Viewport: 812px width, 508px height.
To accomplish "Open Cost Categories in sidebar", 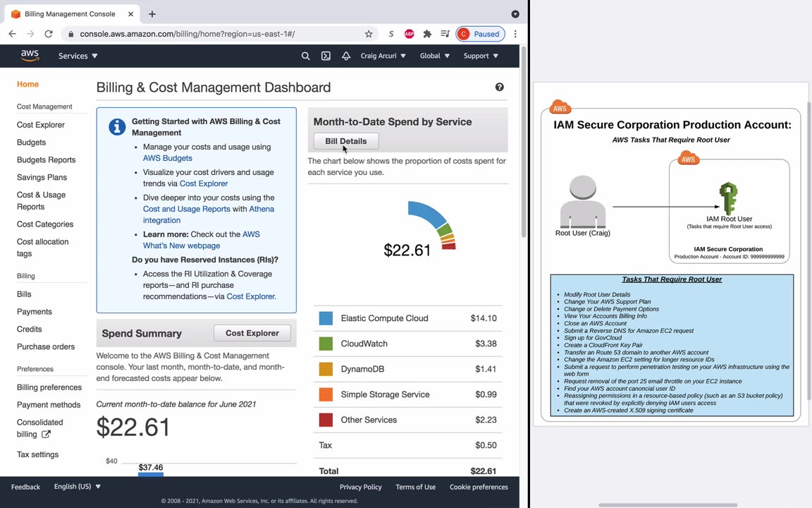I will (x=45, y=224).
